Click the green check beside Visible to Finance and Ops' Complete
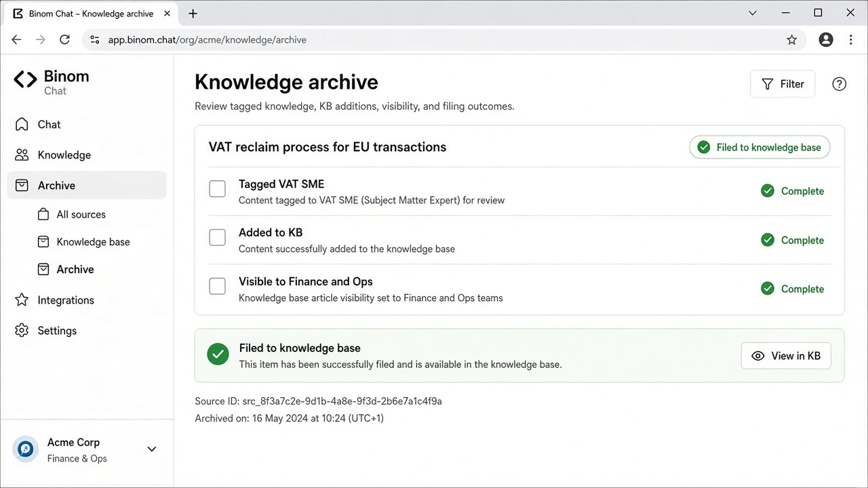Viewport: 868px width, 488px height. [x=768, y=289]
